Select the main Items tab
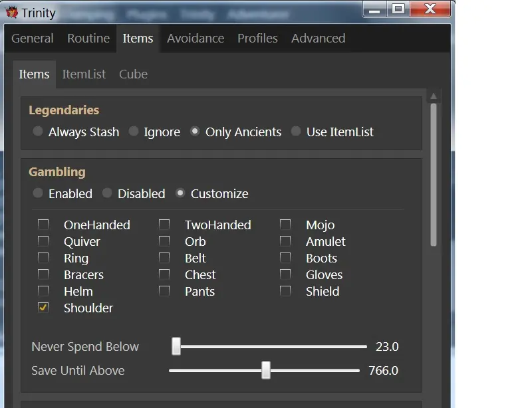 pos(138,39)
